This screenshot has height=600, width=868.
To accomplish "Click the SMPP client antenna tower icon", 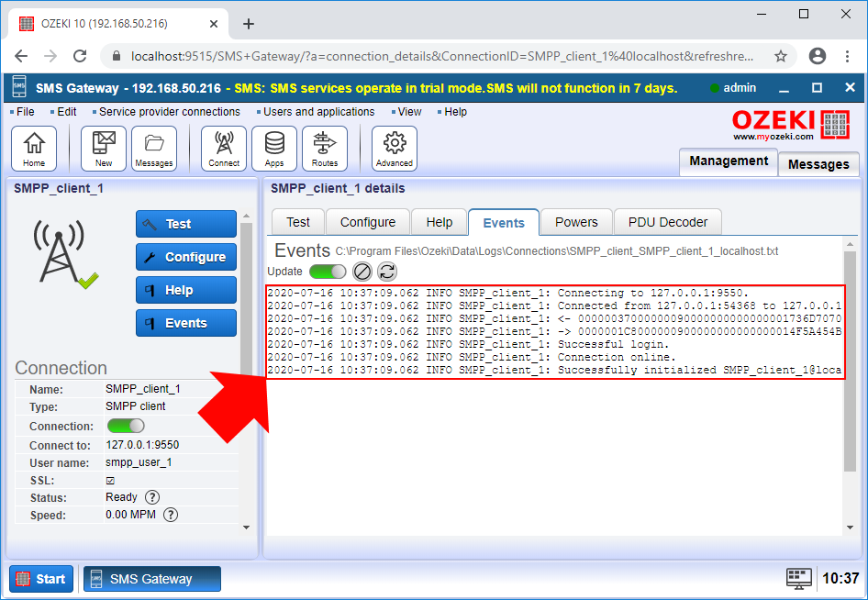I will tap(64, 253).
